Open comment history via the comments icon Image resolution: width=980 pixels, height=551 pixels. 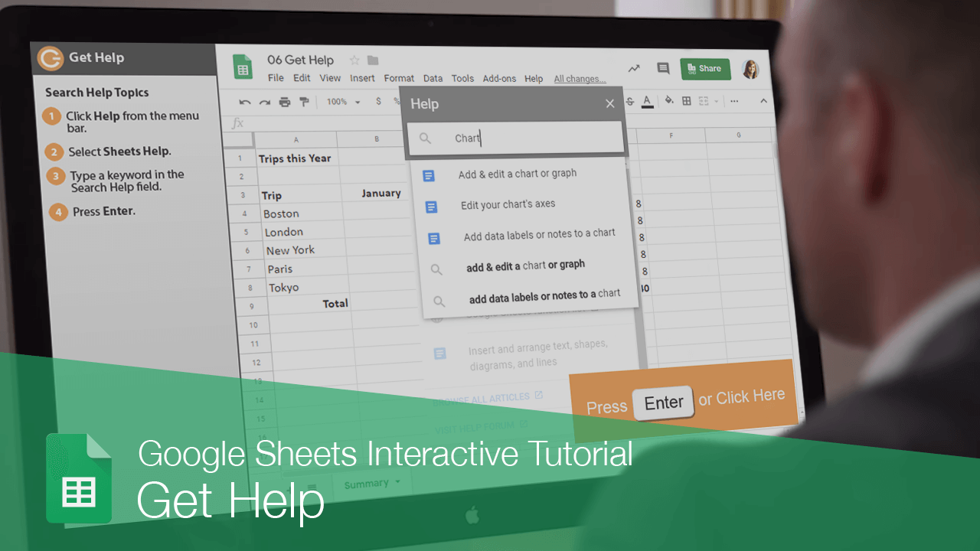tap(662, 67)
